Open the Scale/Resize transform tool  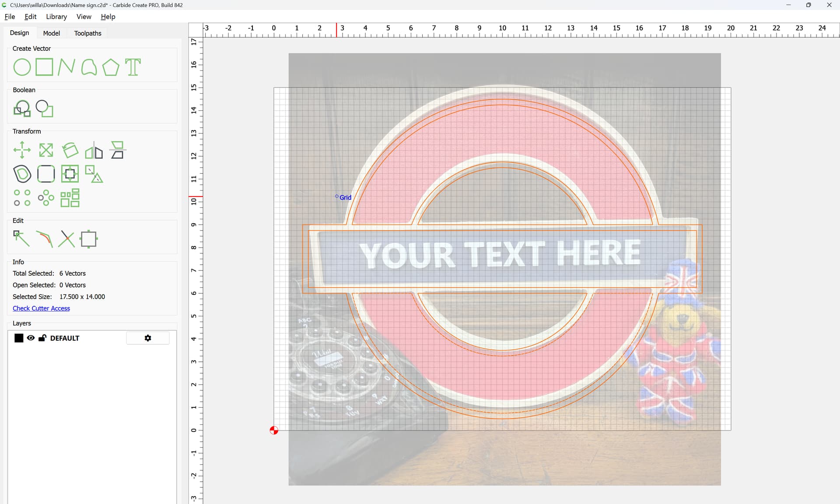46,150
